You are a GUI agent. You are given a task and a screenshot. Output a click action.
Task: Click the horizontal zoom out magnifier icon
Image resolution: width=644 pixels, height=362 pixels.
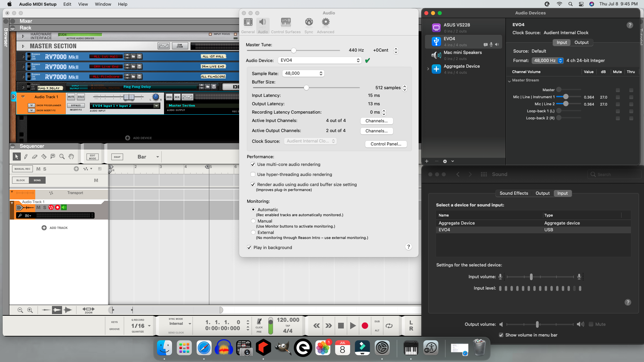(x=20, y=310)
